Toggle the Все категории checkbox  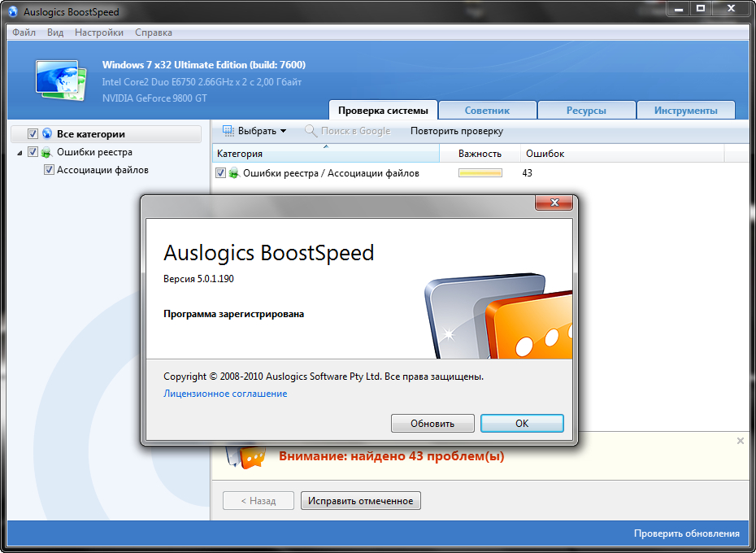click(33, 133)
